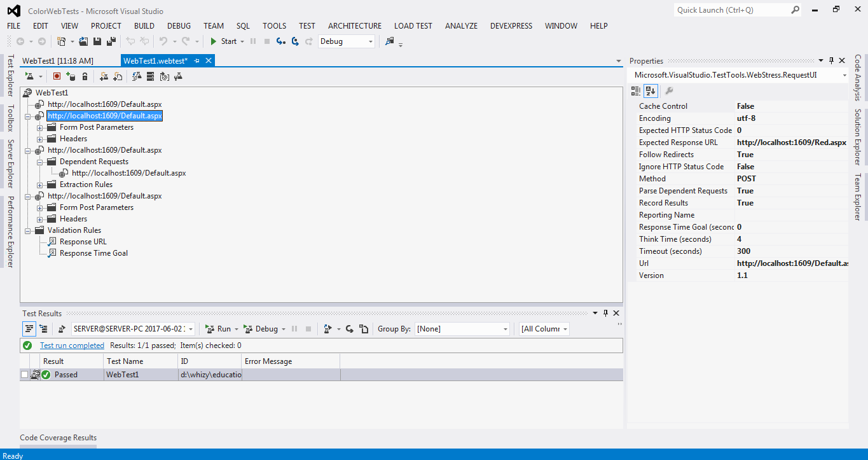Click the Start debugging button

tap(224, 41)
